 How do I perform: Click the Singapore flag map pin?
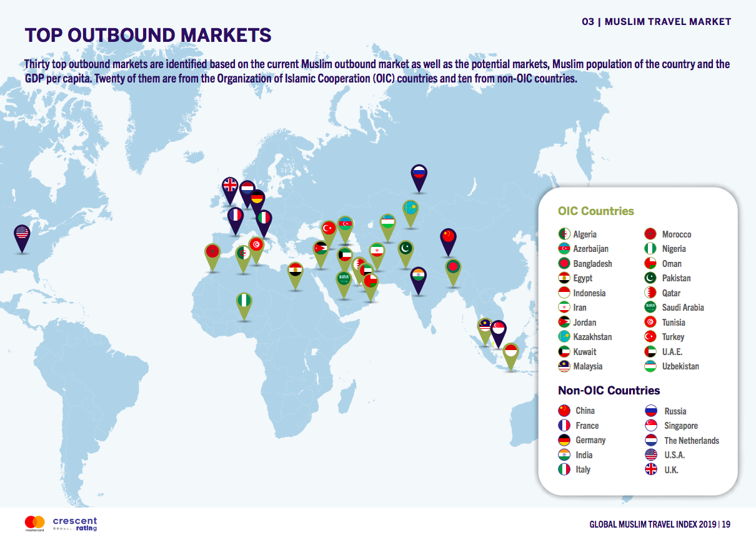[498, 334]
